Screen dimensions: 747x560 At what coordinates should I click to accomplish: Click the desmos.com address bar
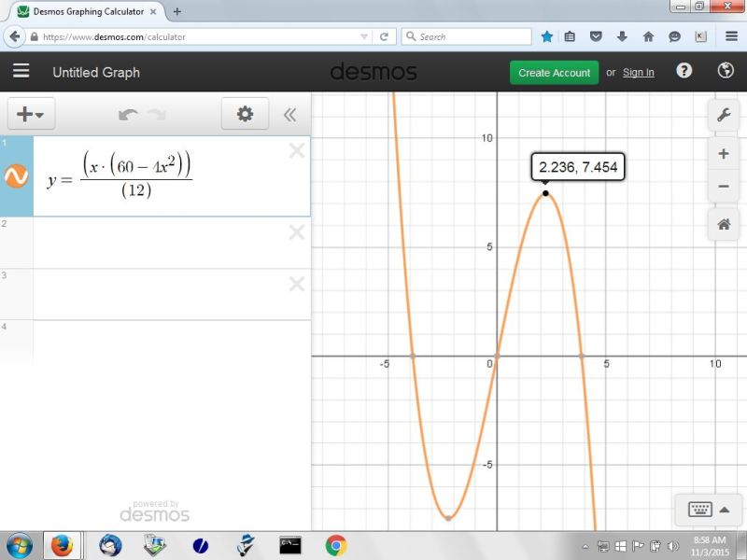tap(200, 36)
